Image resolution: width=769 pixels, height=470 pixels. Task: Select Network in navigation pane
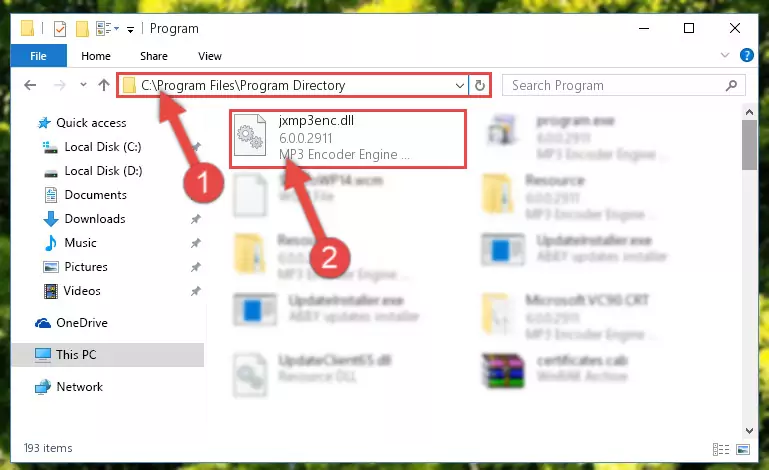pyautogui.click(x=79, y=387)
